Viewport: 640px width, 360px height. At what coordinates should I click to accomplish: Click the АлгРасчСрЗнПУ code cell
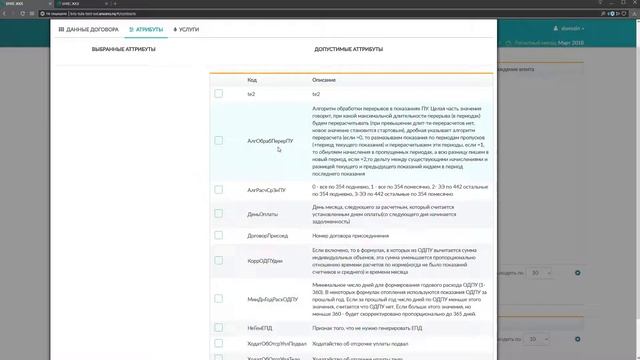[267, 190]
